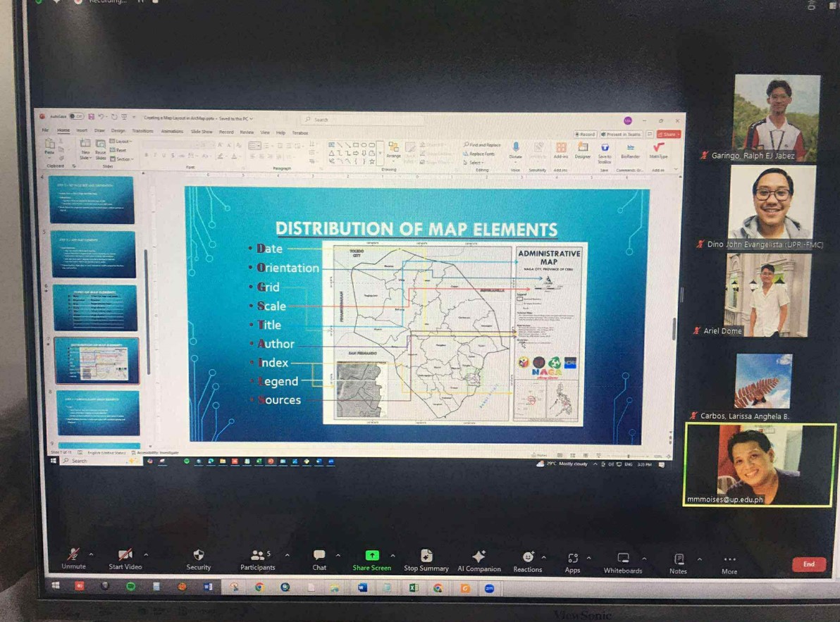
Task: Select the first visible slide thumbnail
Action: (x=91, y=199)
